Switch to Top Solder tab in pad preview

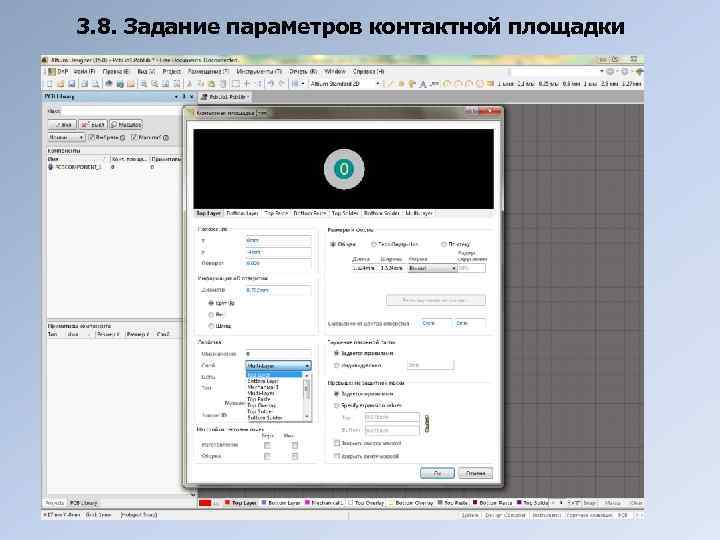point(345,214)
